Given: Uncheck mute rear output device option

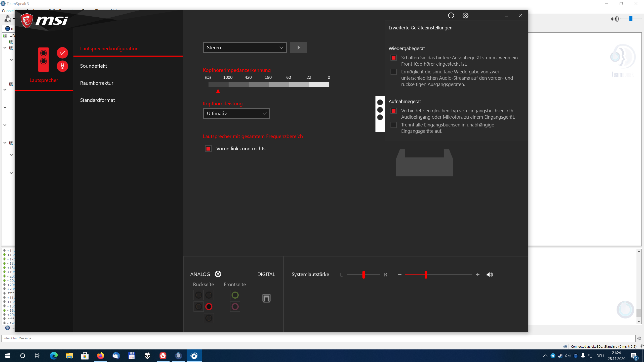Looking at the screenshot, I should [394, 58].
